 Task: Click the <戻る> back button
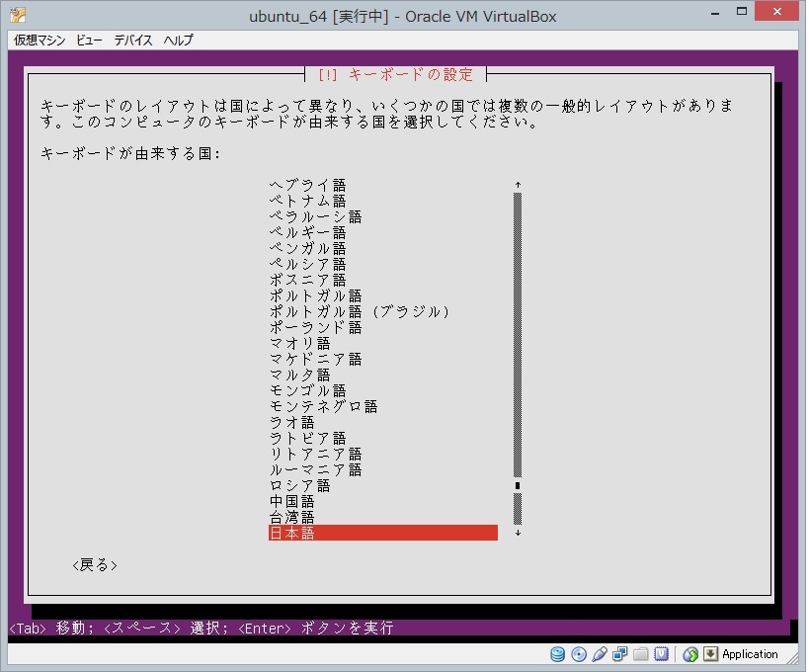pyautogui.click(x=95, y=564)
